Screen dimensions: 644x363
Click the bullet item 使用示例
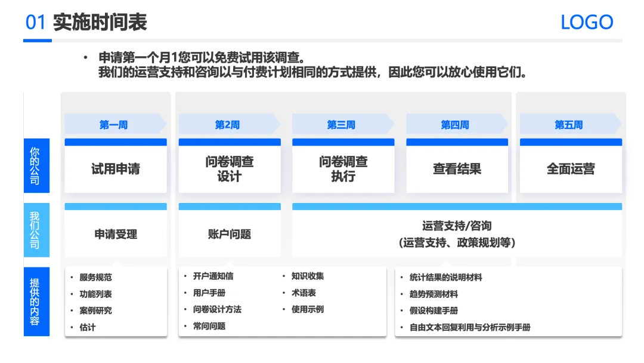308,309
